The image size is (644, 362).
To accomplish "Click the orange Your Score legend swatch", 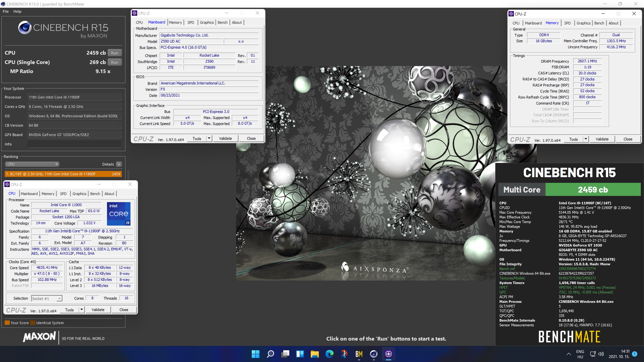I will 7,322.
